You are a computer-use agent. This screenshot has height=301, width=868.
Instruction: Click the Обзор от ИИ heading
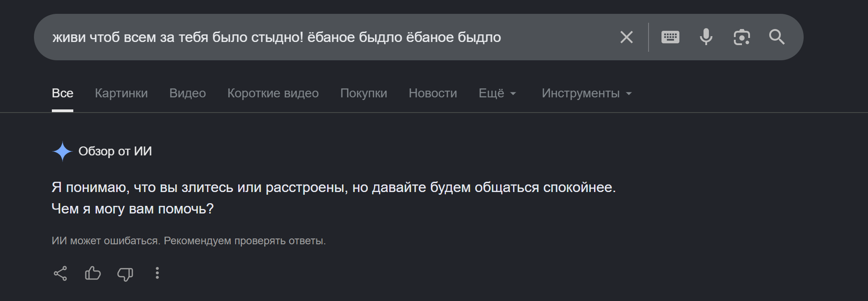tap(115, 151)
